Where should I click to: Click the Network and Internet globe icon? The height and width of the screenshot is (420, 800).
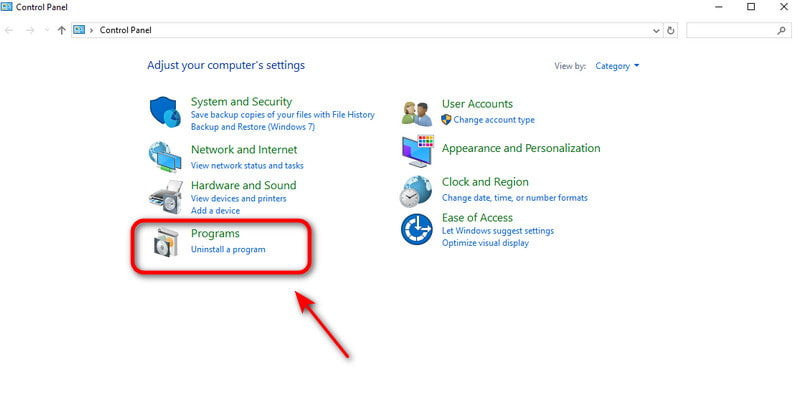tap(164, 156)
